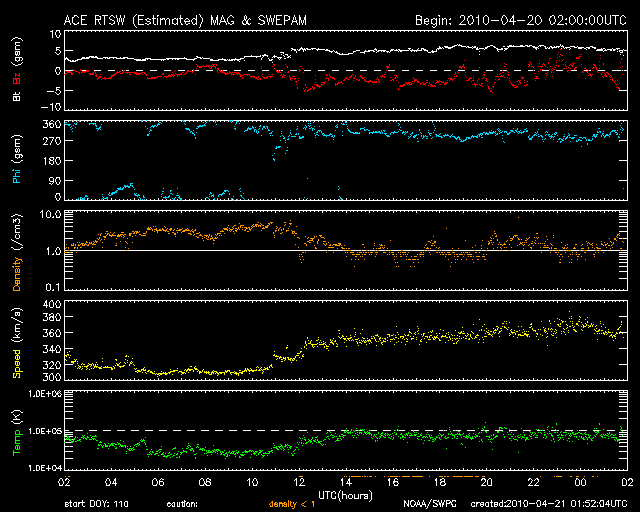Click the "0.1" tick on the Density axis
This screenshot has height=512, width=640.
pos(53,287)
